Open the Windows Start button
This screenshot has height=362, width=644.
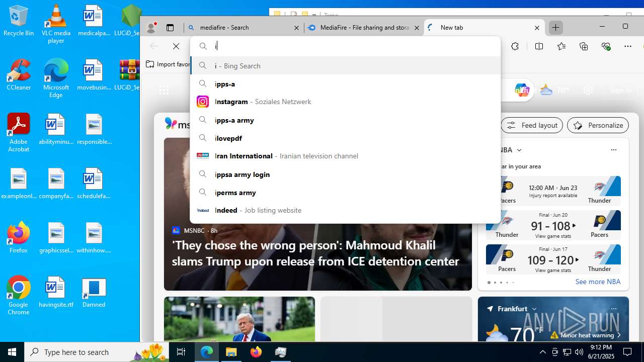(x=12, y=352)
